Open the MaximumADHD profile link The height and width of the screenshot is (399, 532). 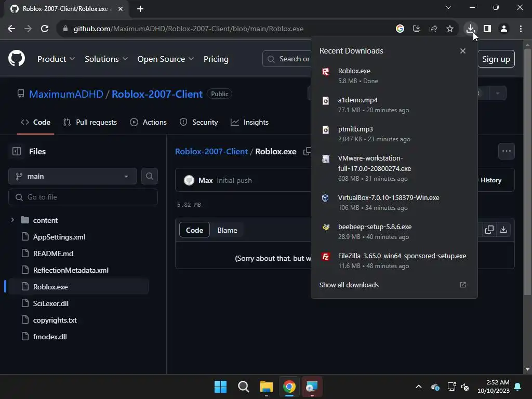click(x=66, y=94)
